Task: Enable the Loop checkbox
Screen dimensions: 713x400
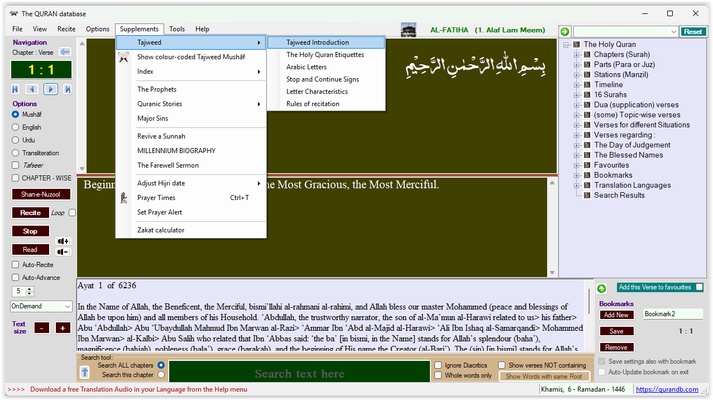Action: click(72, 213)
